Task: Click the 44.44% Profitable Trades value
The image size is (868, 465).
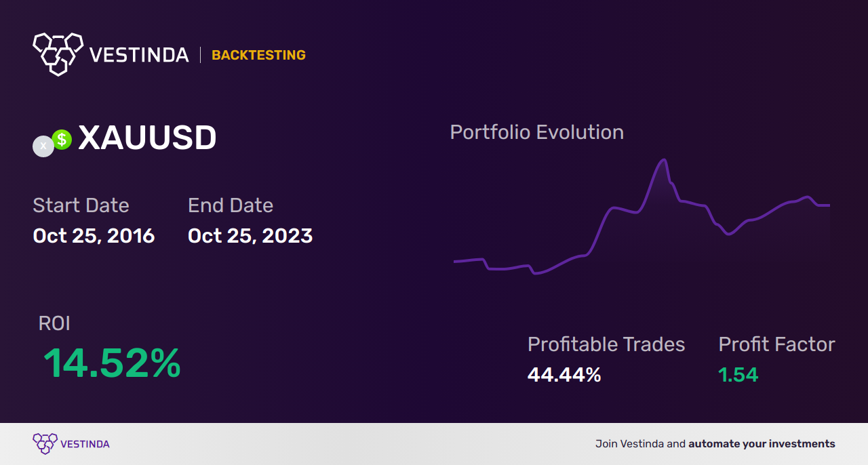Action: [564, 375]
